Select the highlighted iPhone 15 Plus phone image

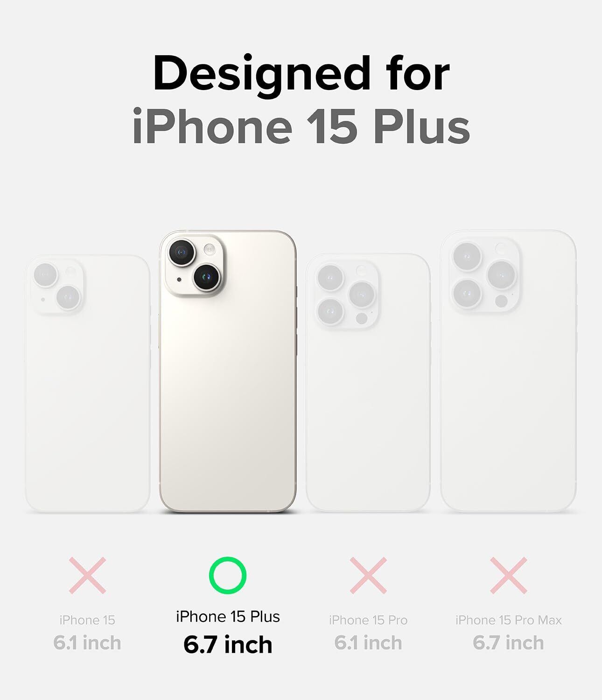coord(228,371)
